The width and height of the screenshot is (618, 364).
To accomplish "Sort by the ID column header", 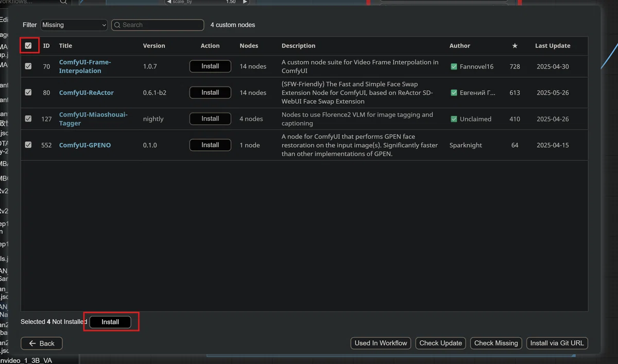I will (x=46, y=46).
